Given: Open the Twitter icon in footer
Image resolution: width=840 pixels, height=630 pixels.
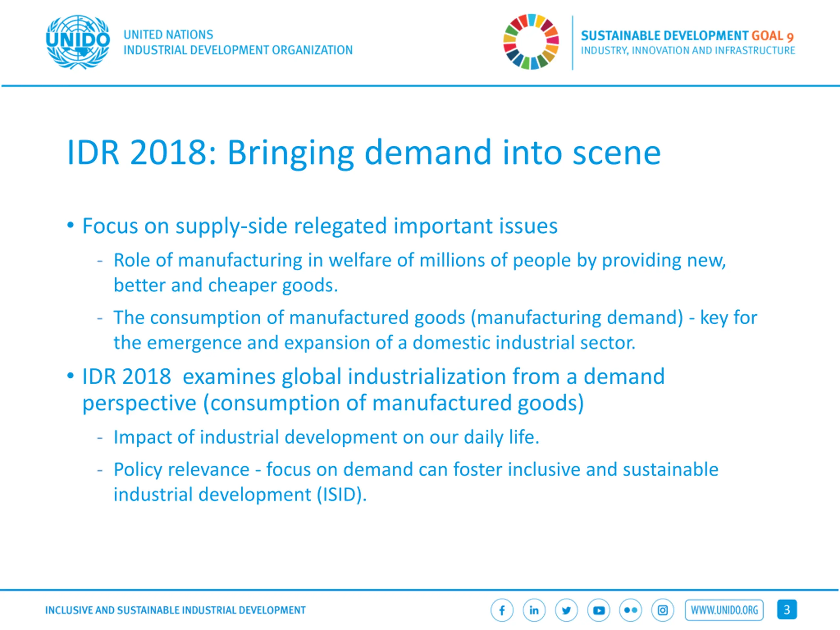Looking at the screenshot, I should (566, 610).
